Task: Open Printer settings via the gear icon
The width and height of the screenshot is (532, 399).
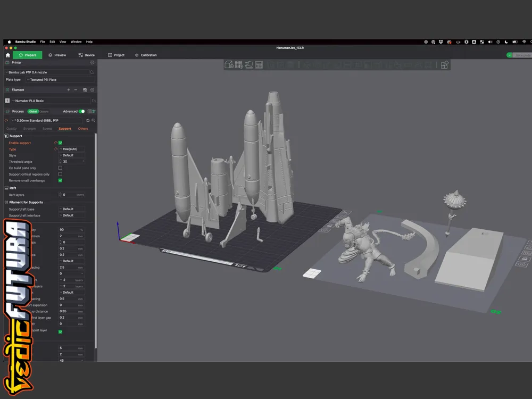Action: [x=92, y=63]
